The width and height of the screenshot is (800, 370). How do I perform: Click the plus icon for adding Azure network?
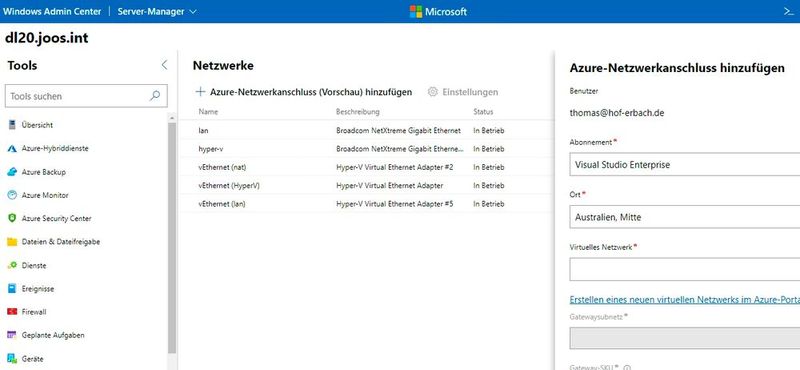pos(201,92)
